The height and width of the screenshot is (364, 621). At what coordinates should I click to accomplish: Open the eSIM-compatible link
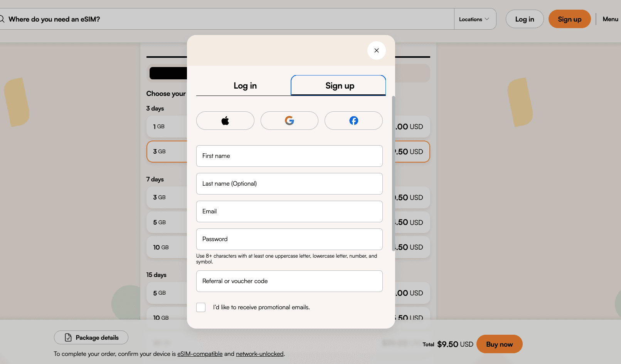coord(200,354)
